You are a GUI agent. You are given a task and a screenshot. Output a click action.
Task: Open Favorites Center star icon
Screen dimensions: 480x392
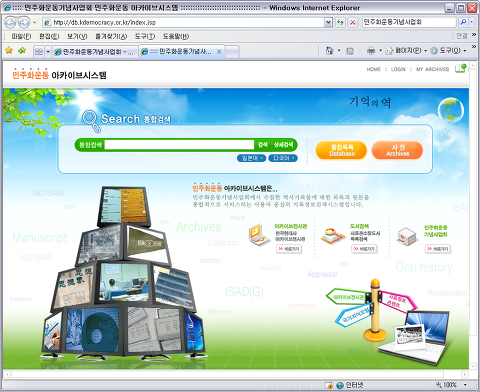click(9, 51)
